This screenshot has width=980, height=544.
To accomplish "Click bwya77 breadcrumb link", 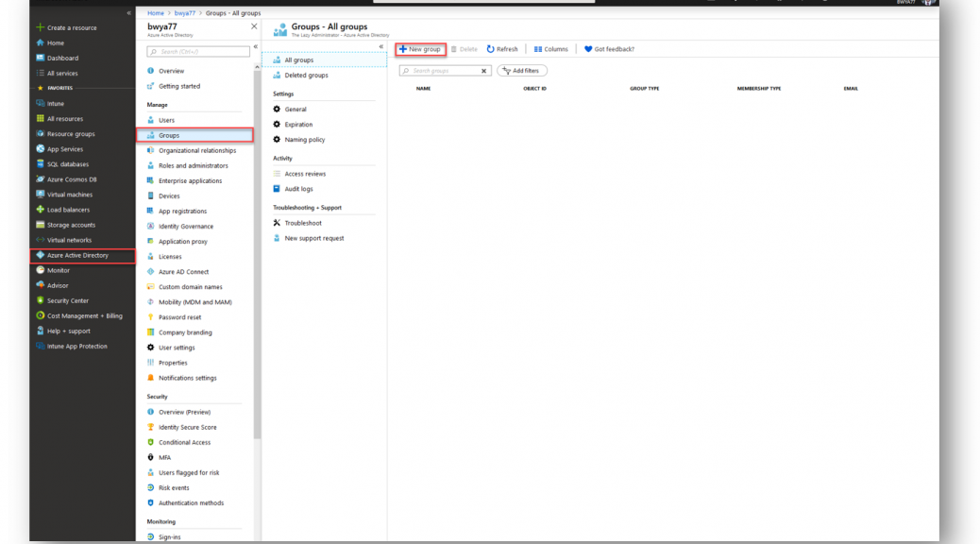I will 184,12.
